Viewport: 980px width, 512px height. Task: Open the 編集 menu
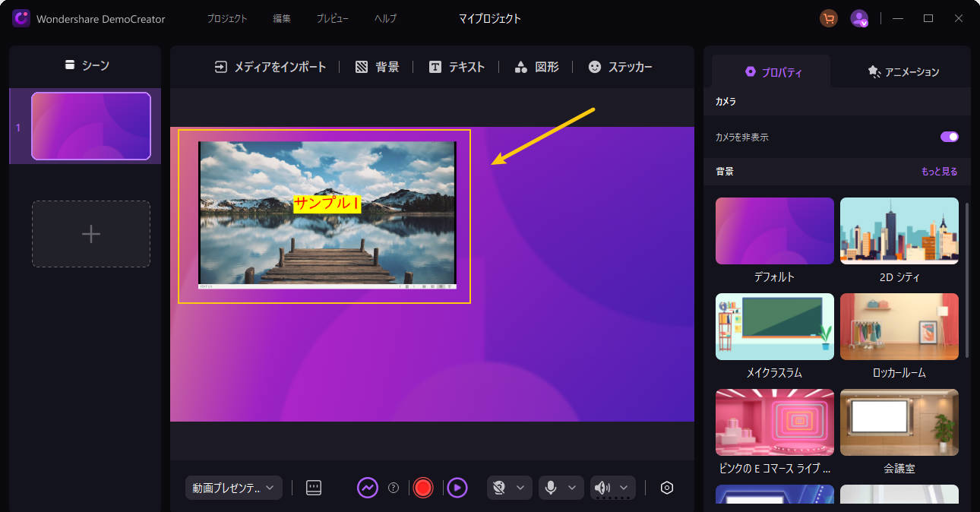pos(282,18)
